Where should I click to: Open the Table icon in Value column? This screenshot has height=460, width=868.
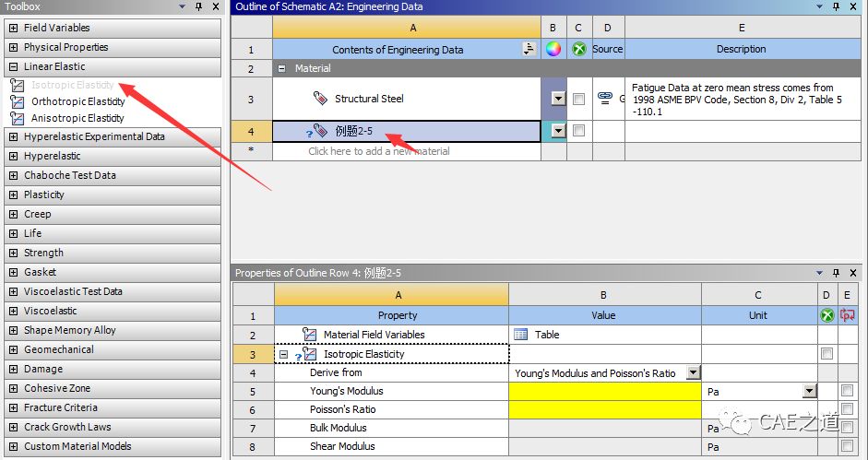click(x=520, y=335)
